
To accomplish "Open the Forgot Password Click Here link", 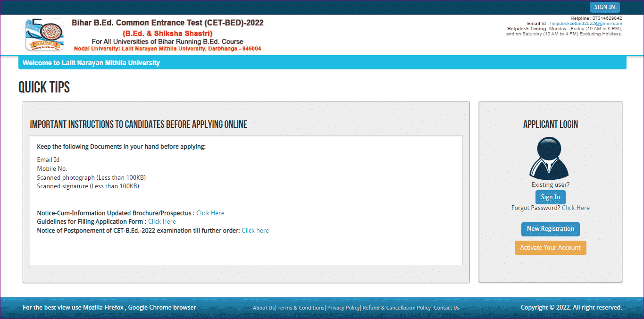I will [x=576, y=208].
